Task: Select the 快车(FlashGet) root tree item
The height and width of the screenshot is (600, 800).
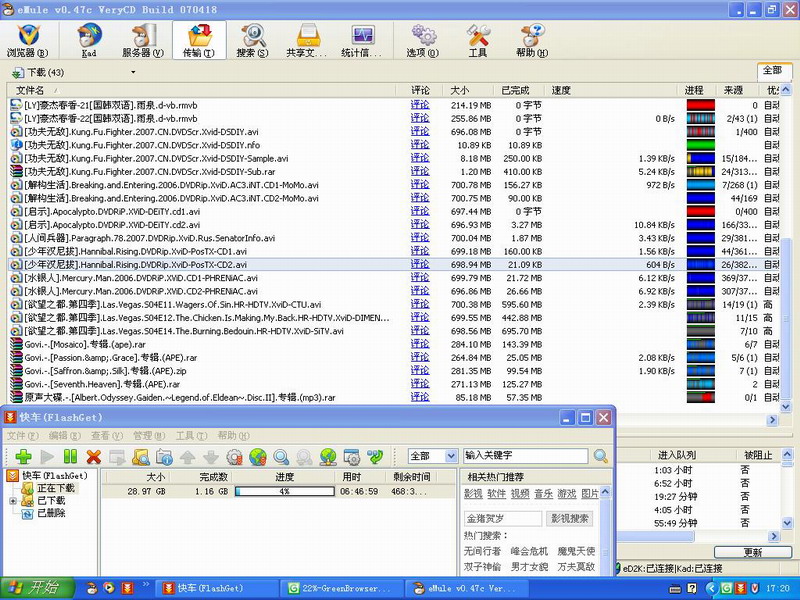Action: tap(55, 476)
